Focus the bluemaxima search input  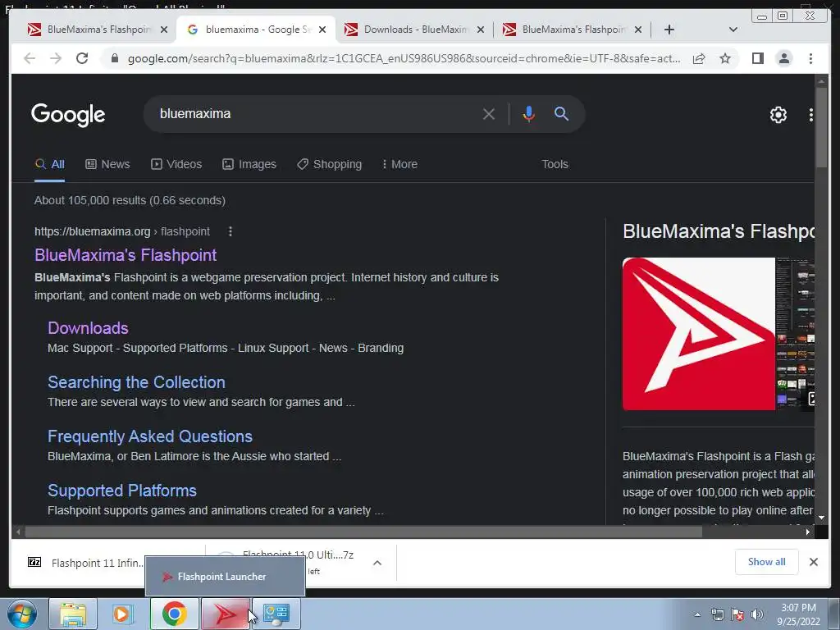point(316,113)
